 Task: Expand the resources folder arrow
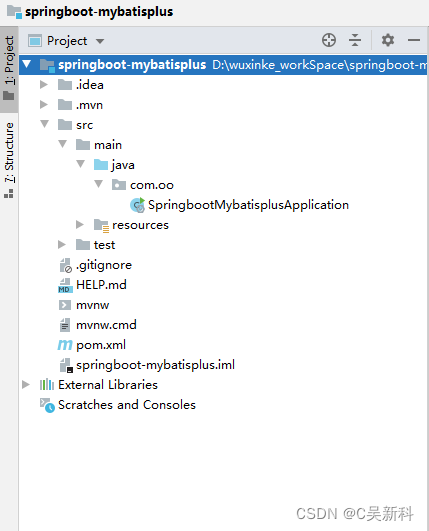(80, 224)
